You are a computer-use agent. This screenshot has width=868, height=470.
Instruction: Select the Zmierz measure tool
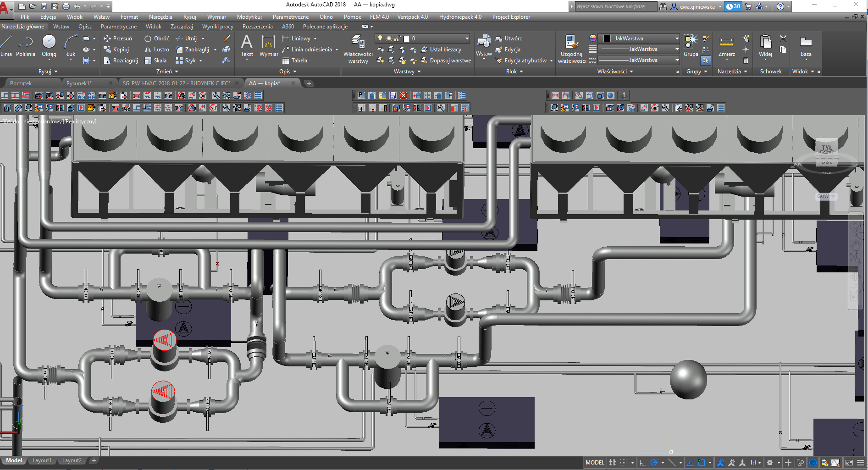tap(726, 46)
